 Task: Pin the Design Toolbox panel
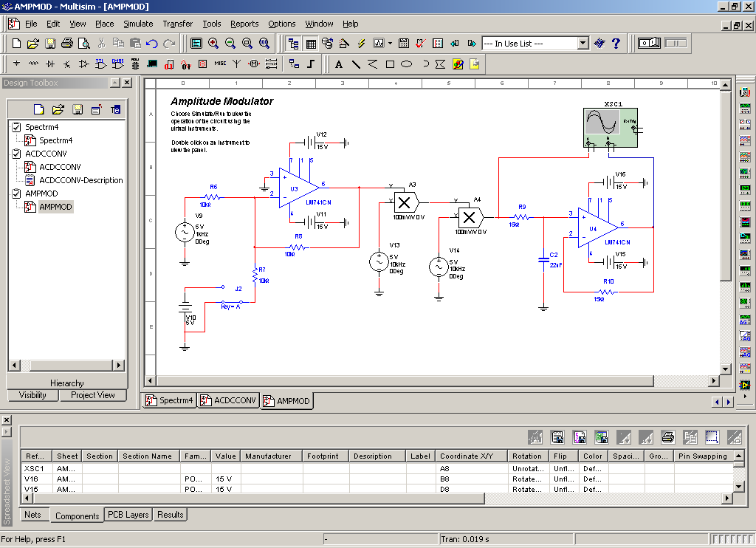coord(114,83)
